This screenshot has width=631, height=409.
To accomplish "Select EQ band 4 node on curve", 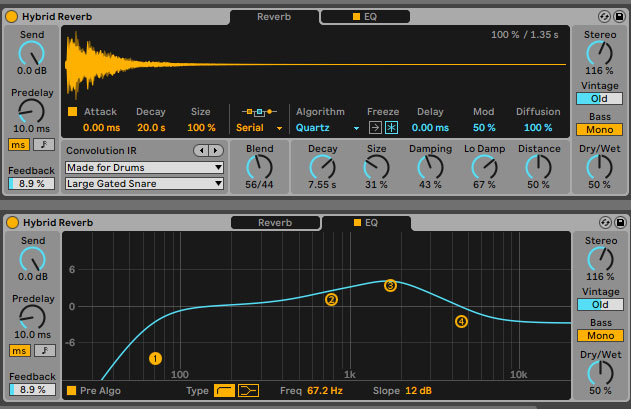I will 461,321.
